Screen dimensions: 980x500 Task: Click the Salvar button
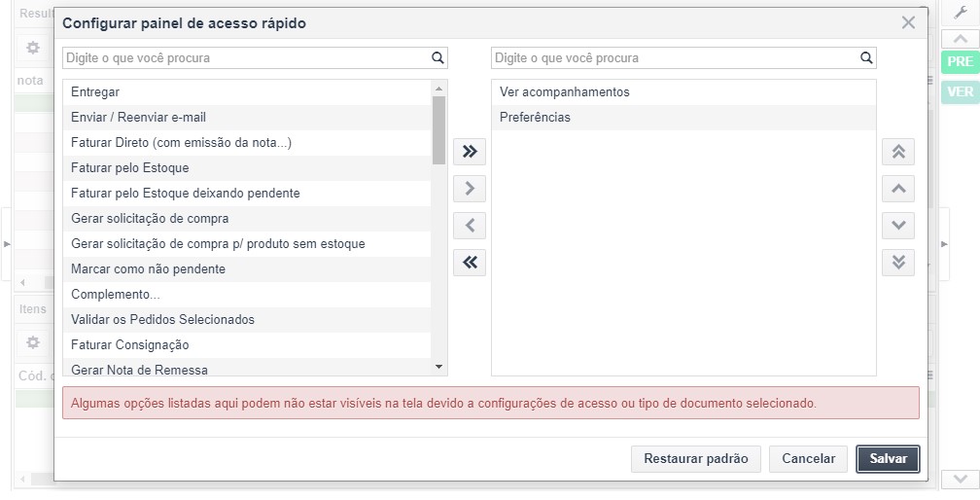pos(888,459)
